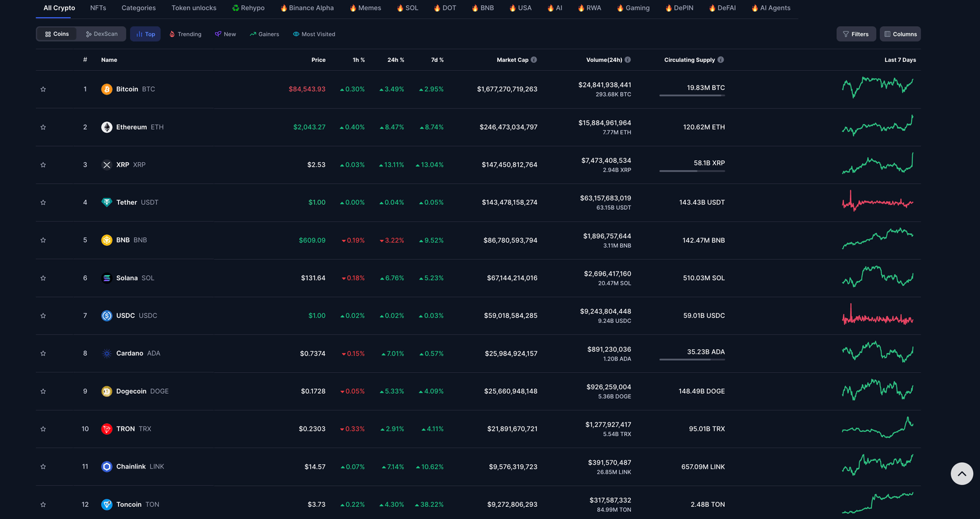Add Bitcoin to watchlist via star
The image size is (980, 519).
tap(43, 89)
